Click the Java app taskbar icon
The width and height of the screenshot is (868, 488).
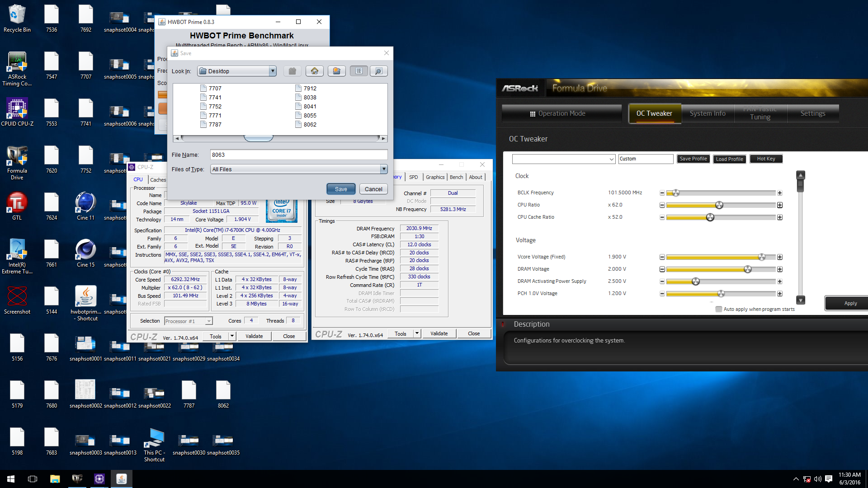pyautogui.click(x=121, y=479)
